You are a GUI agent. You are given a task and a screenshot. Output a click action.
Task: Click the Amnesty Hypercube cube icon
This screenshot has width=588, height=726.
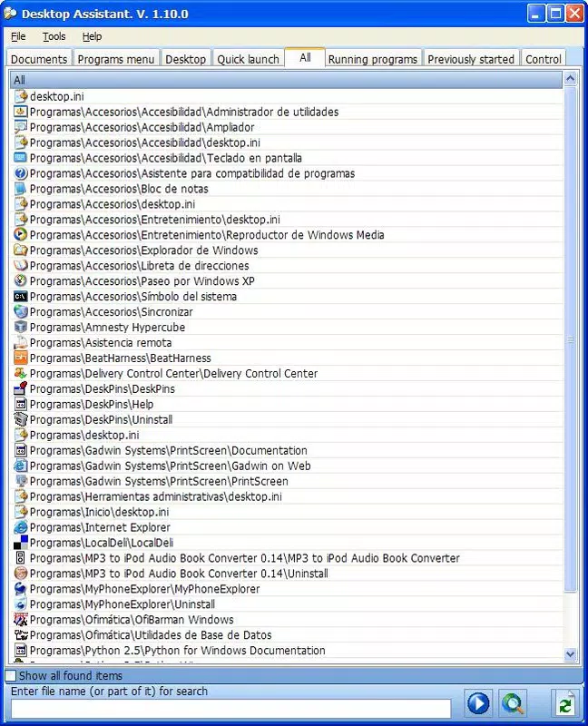pyautogui.click(x=20, y=327)
